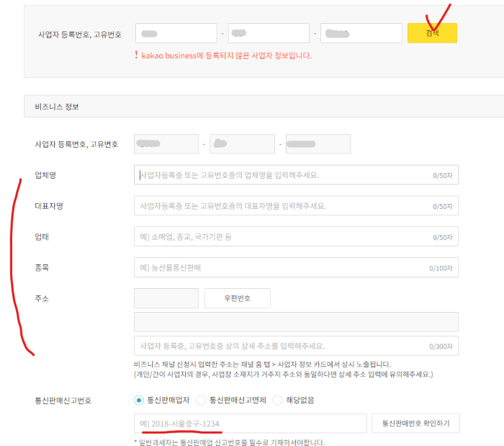Click last disabled registration number box in 비즈니스 정보

coord(318,144)
